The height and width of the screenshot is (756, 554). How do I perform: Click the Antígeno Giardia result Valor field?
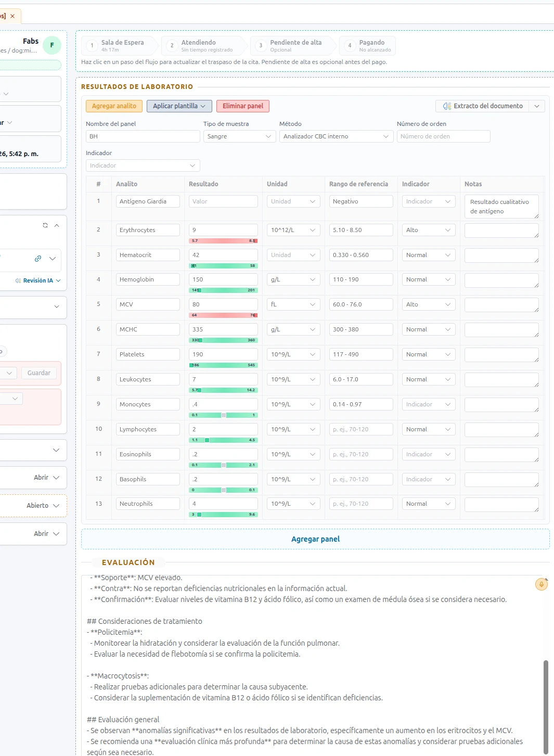(x=223, y=201)
